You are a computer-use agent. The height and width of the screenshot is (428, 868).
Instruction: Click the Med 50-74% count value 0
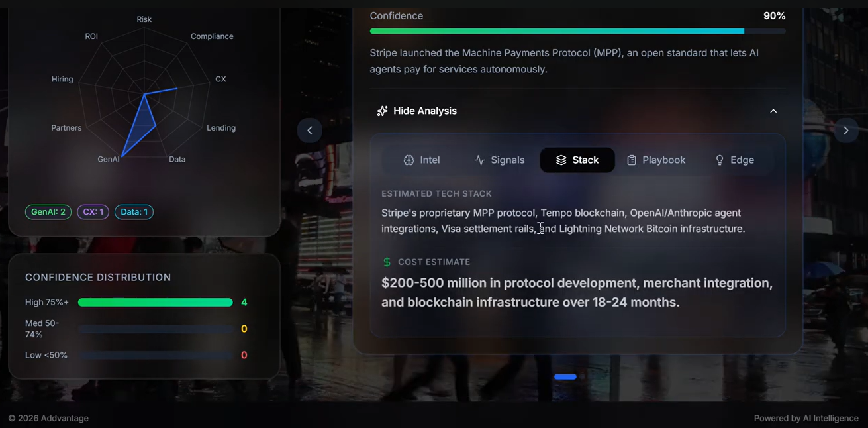[x=244, y=329]
